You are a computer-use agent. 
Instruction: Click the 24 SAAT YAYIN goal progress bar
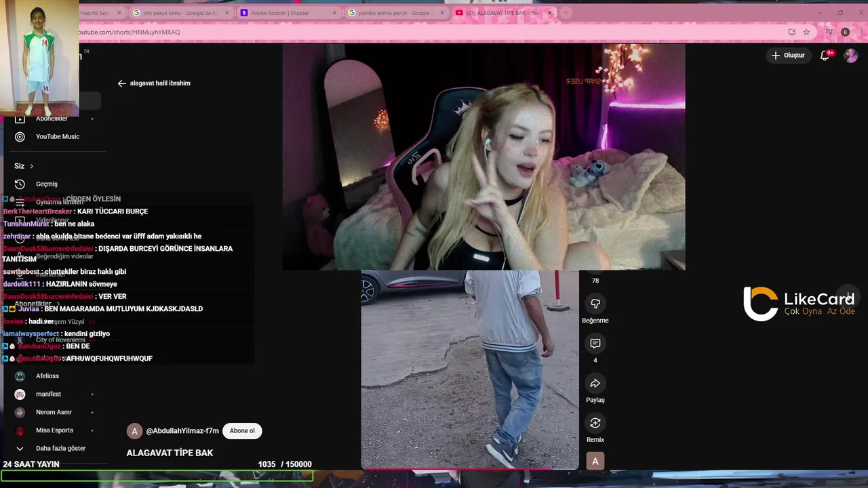coord(157,476)
